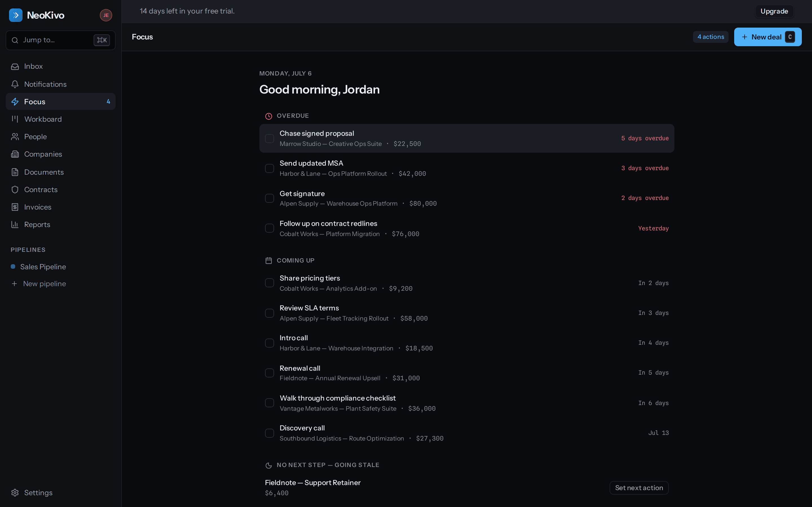Open Invoices via the receipt icon
Image resolution: width=812 pixels, height=507 pixels.
click(15, 207)
